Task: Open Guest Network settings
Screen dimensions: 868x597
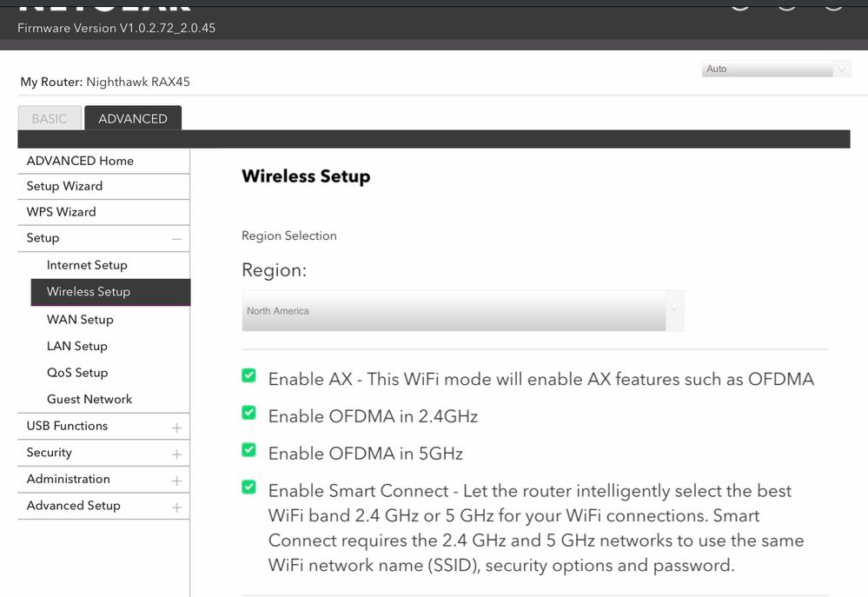Action: [x=89, y=399]
